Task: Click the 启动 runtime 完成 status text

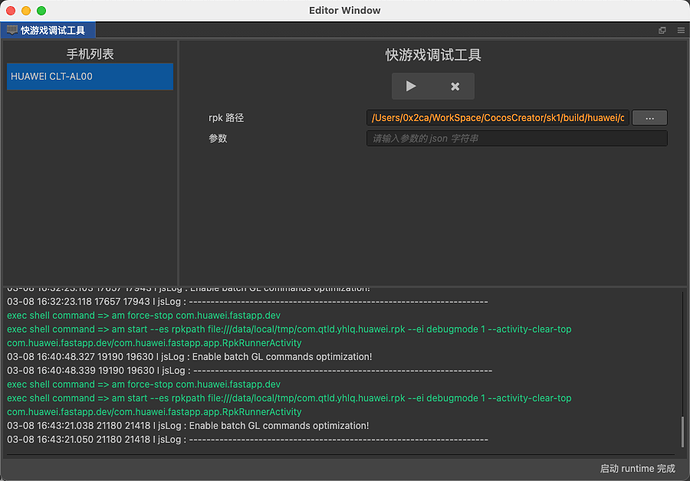Action: [637, 469]
